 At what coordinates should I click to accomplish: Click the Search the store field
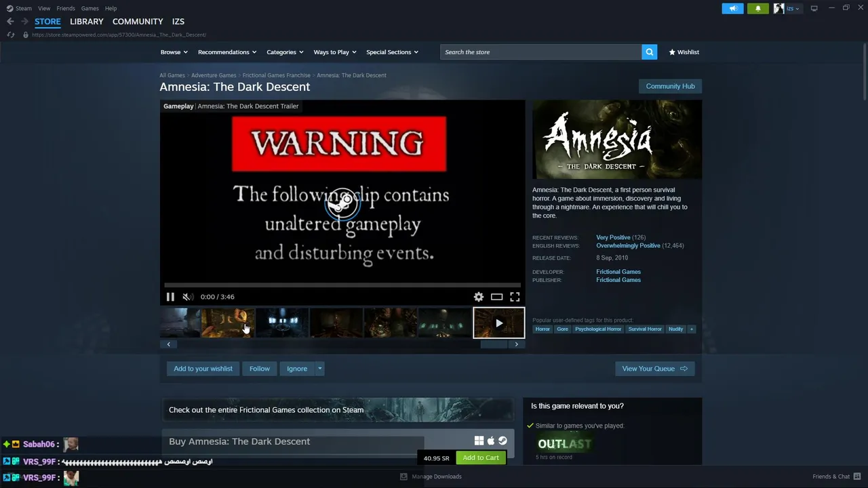point(541,52)
